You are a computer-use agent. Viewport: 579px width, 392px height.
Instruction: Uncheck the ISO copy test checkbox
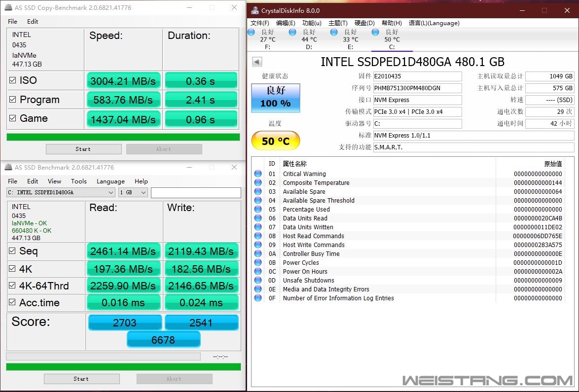click(x=12, y=80)
